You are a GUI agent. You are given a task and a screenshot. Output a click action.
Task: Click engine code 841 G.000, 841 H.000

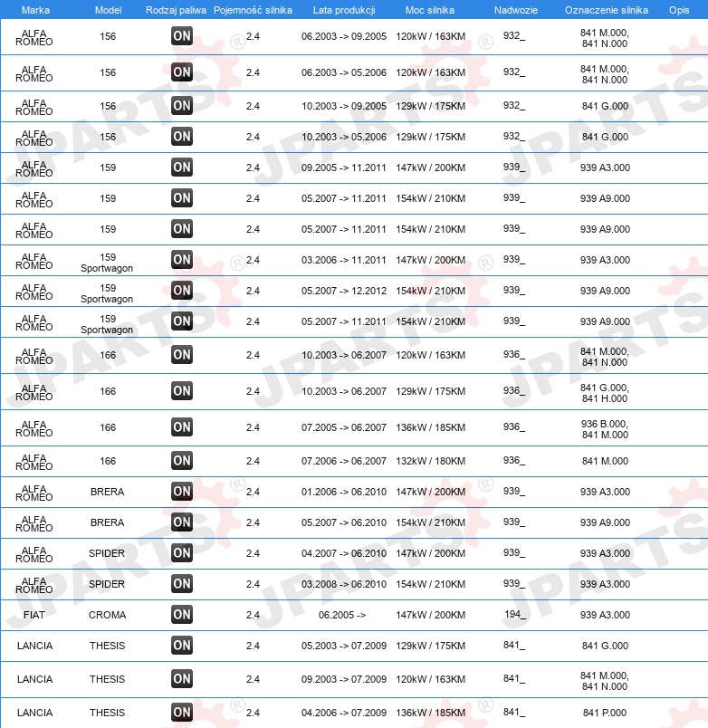pyautogui.click(x=605, y=393)
